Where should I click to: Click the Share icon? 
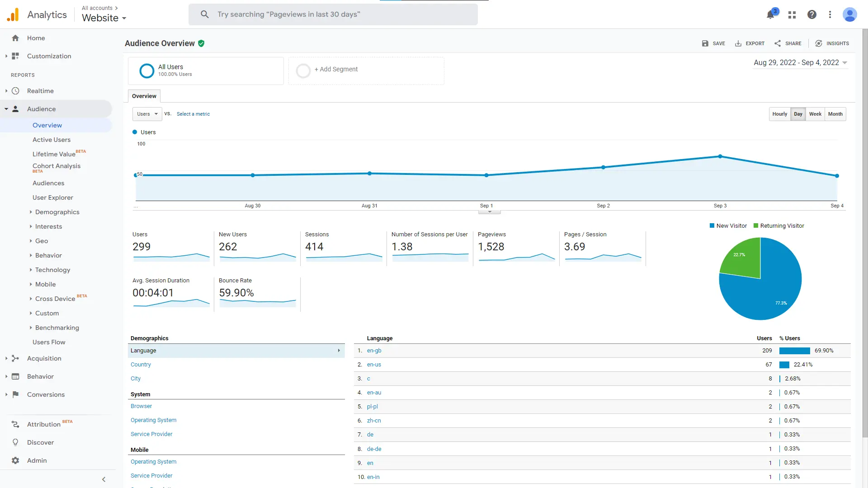[x=778, y=43]
